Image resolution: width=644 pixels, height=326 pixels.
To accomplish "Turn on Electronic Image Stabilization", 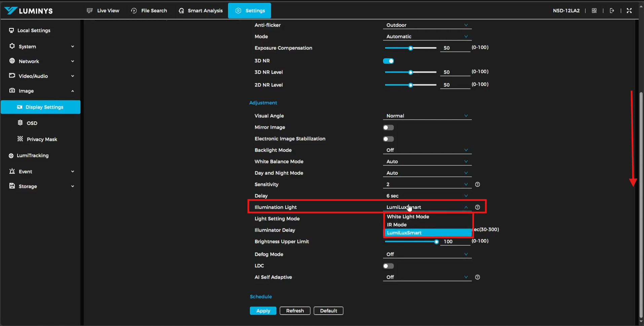I will 388,139.
